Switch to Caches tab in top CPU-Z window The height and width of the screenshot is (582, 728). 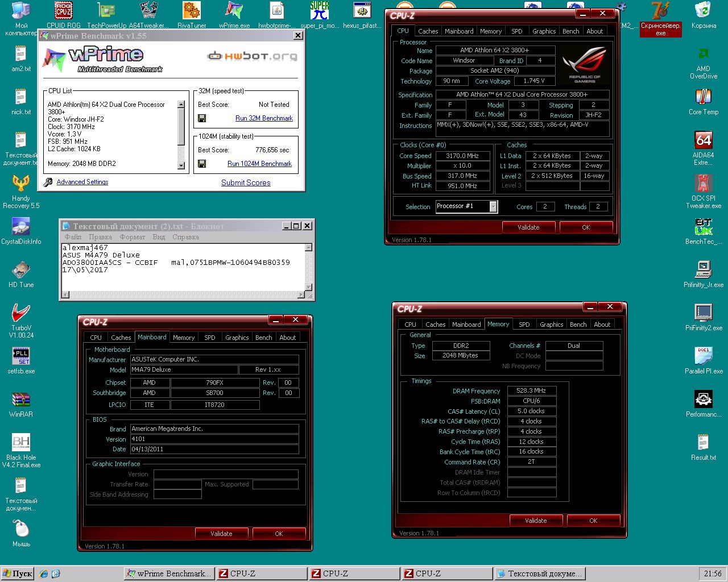coord(428,31)
